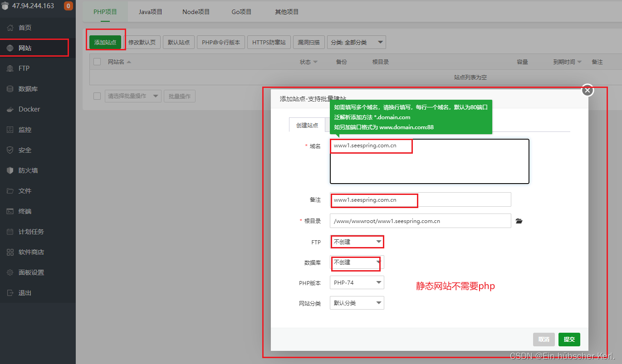Screen dimensions: 622x364
Task: Click the folder browse icon next to 根目录
Action: (x=519, y=221)
